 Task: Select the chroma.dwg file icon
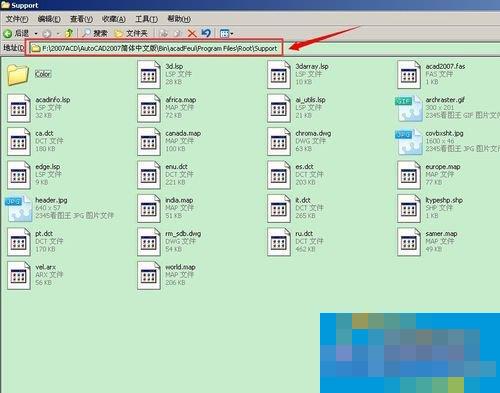pyautogui.click(x=279, y=142)
